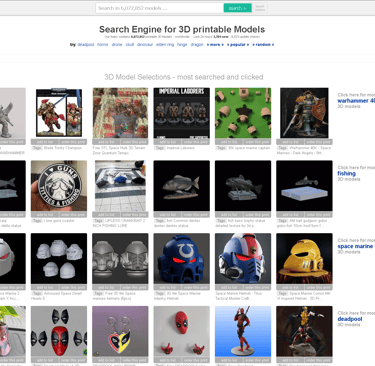The image size is (375, 366).
Task: Open the Space Hulk 3D Terrain thumbnail
Action: point(120,113)
